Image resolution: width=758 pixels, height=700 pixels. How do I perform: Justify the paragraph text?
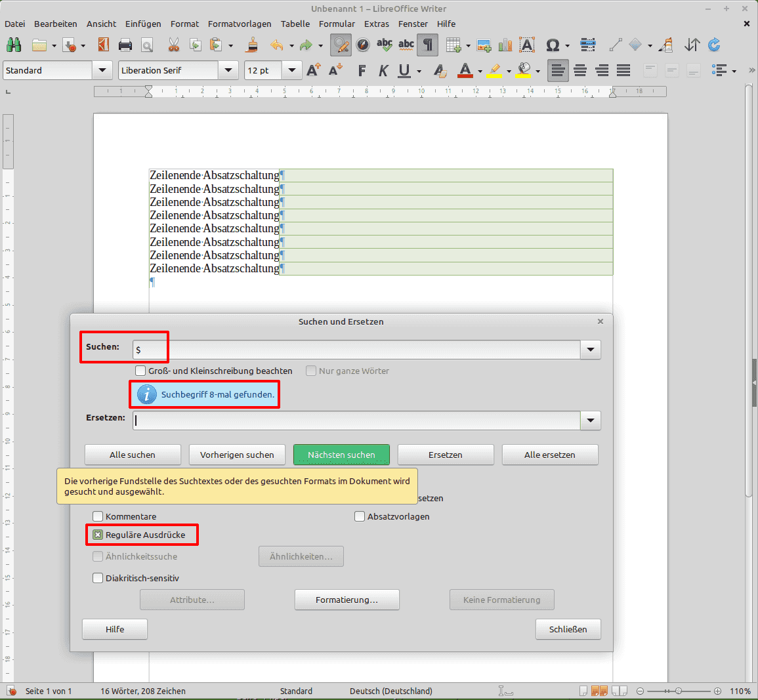tap(623, 71)
